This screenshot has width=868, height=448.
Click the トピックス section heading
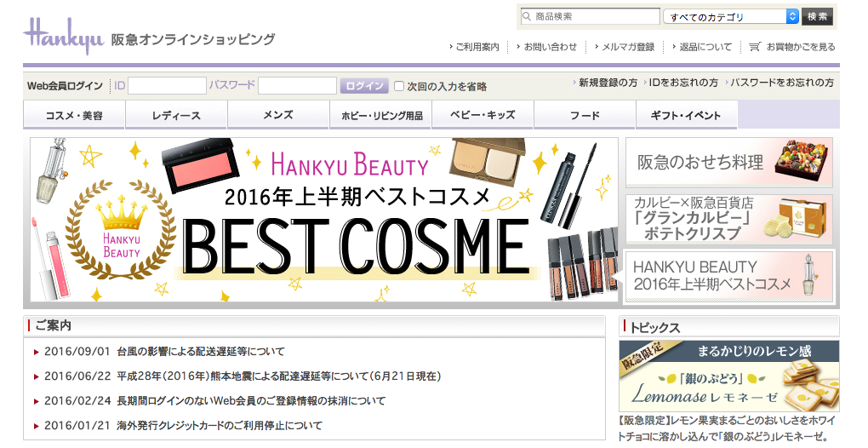tap(655, 328)
